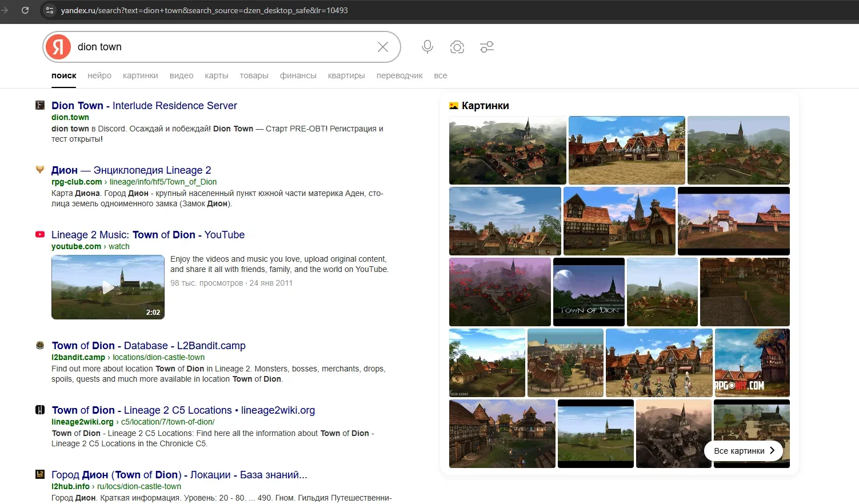The height and width of the screenshot is (504, 859).
Task: Open the переводчик tab
Action: [x=399, y=75]
